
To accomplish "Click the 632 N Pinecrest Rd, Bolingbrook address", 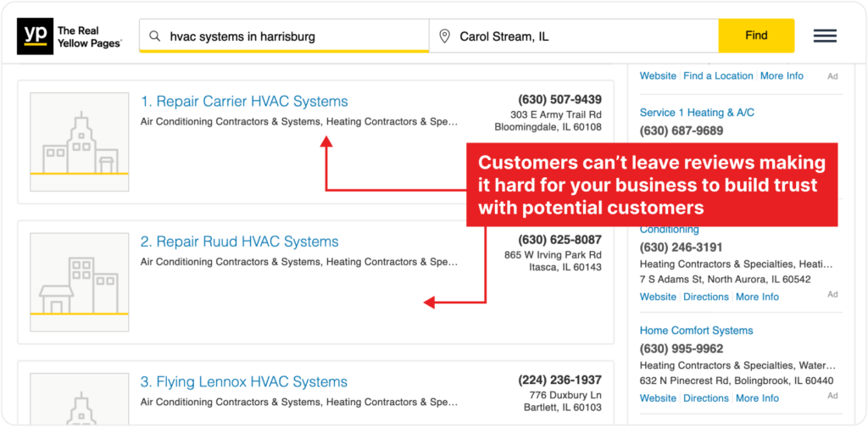I will click(x=737, y=381).
